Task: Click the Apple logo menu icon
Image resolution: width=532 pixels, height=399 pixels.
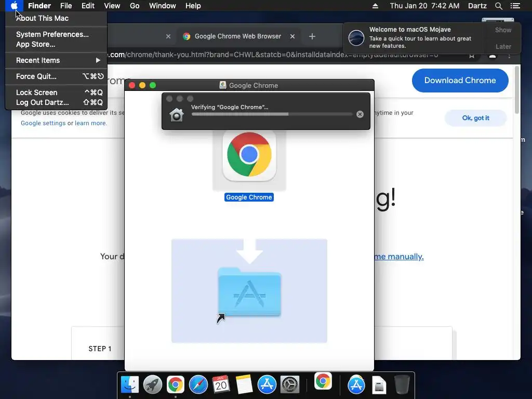Action: pyautogui.click(x=14, y=6)
